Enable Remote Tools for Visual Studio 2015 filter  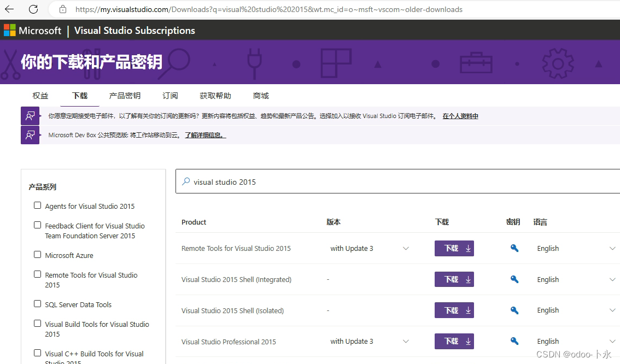tap(38, 274)
